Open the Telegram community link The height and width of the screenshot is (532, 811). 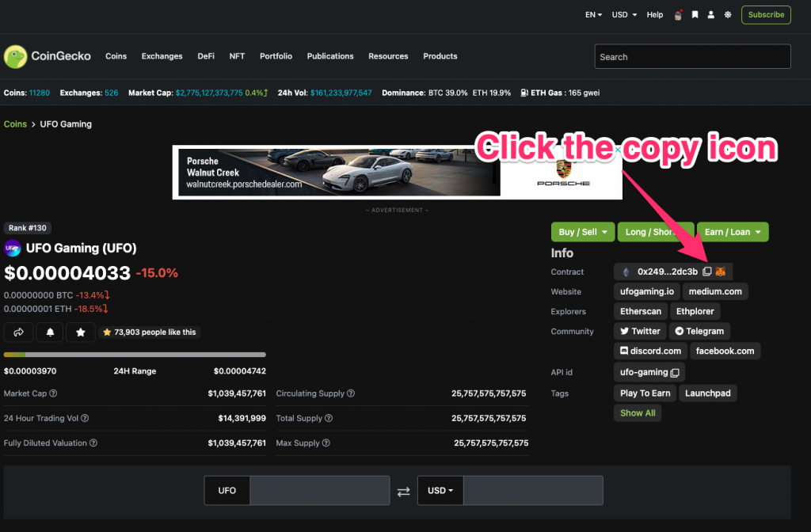pos(699,331)
